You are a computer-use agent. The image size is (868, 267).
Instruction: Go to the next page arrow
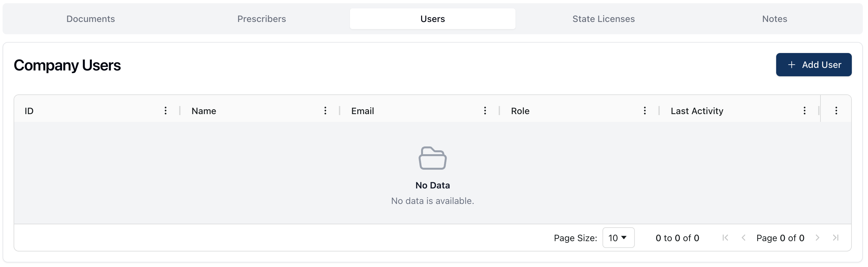817,238
